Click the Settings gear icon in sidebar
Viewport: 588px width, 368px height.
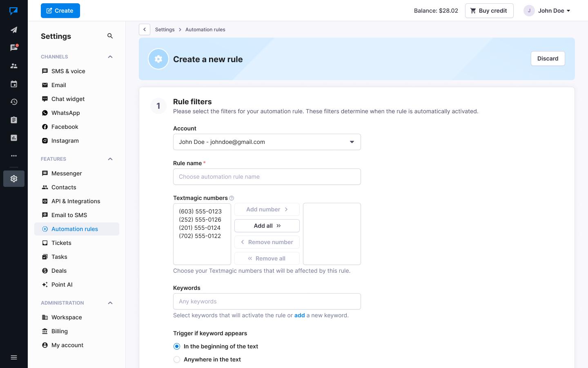point(13,179)
